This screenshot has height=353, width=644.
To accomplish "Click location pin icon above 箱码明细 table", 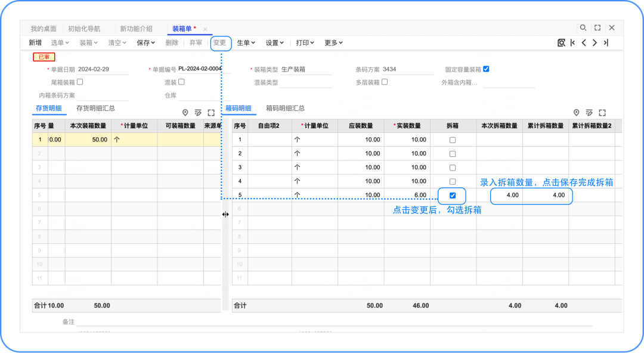I will tap(576, 113).
